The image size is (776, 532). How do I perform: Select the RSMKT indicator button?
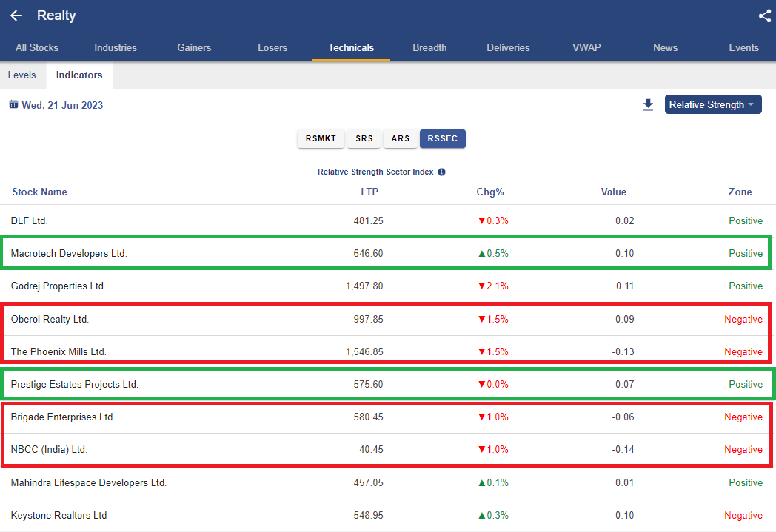[x=321, y=138]
